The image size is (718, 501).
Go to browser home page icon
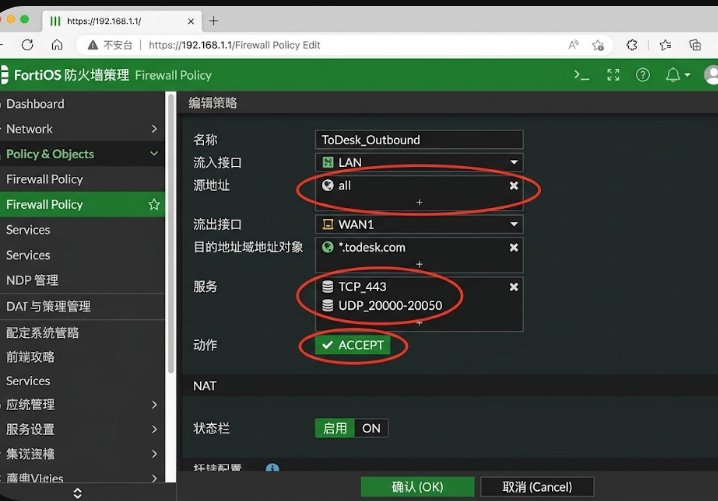(x=57, y=45)
